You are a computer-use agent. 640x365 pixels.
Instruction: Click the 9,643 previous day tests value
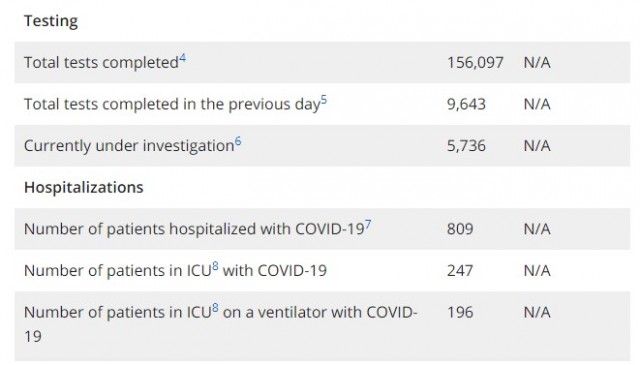coord(466,105)
